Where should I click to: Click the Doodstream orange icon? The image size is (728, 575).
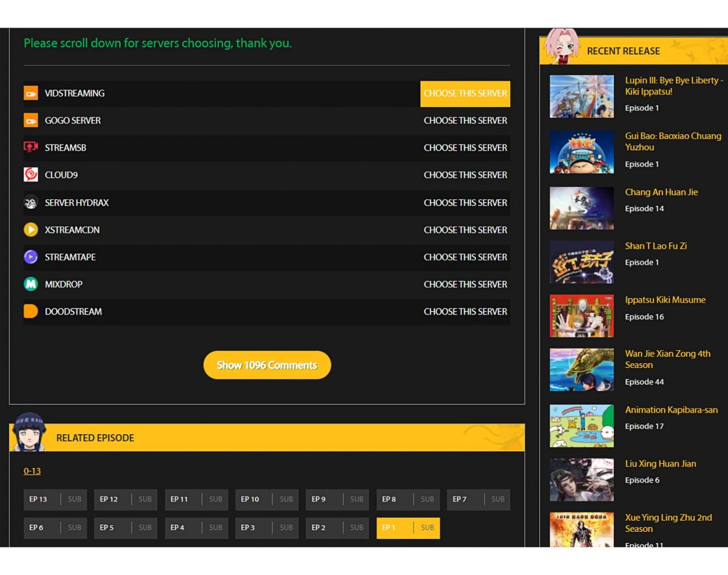click(x=31, y=311)
